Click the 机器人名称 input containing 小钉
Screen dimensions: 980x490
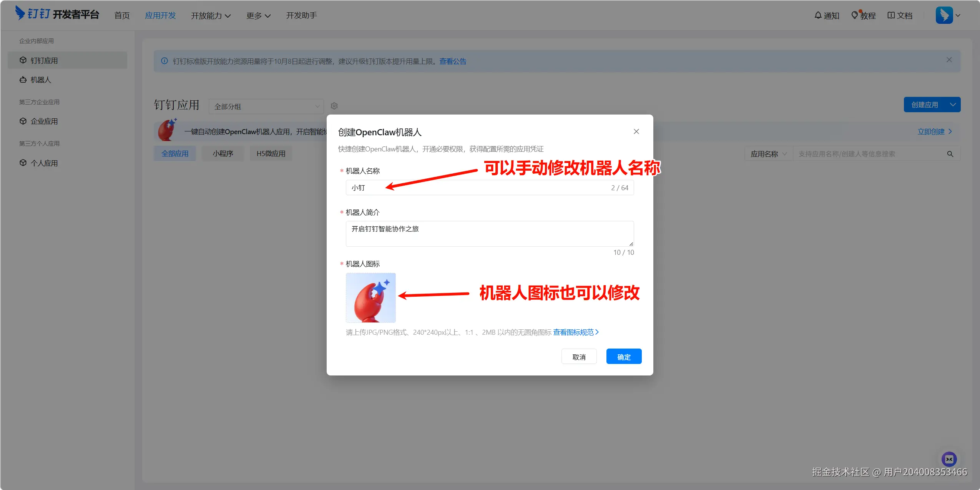click(x=490, y=188)
